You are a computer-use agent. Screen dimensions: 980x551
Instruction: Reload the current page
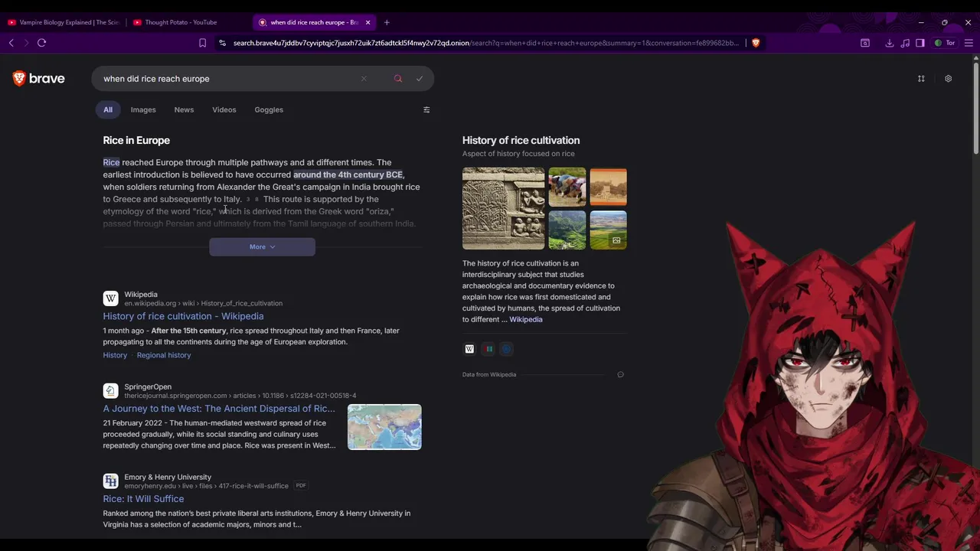(42, 43)
